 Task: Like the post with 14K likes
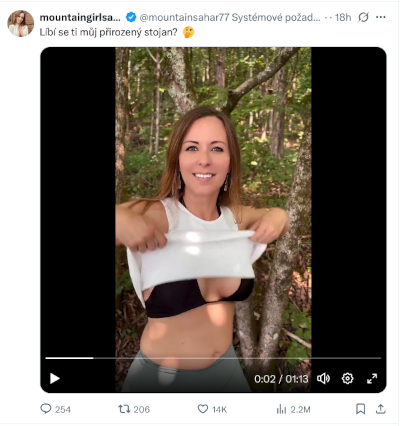pos(212,409)
